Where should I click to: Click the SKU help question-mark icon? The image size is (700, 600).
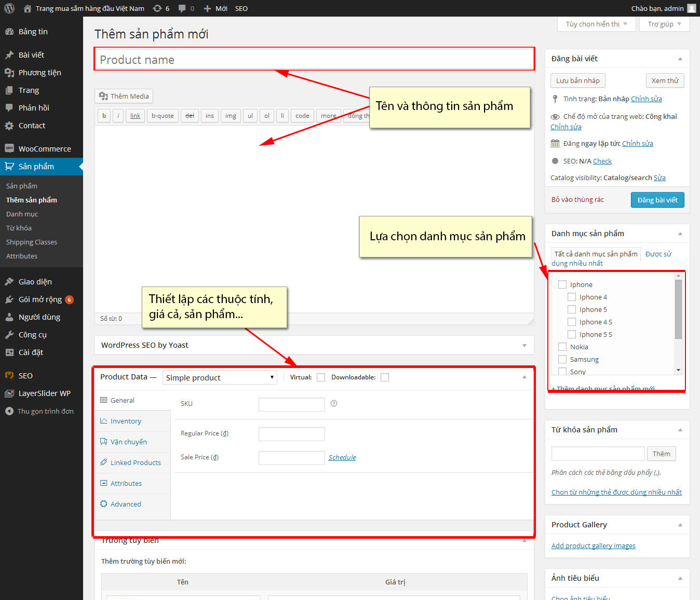click(x=334, y=403)
